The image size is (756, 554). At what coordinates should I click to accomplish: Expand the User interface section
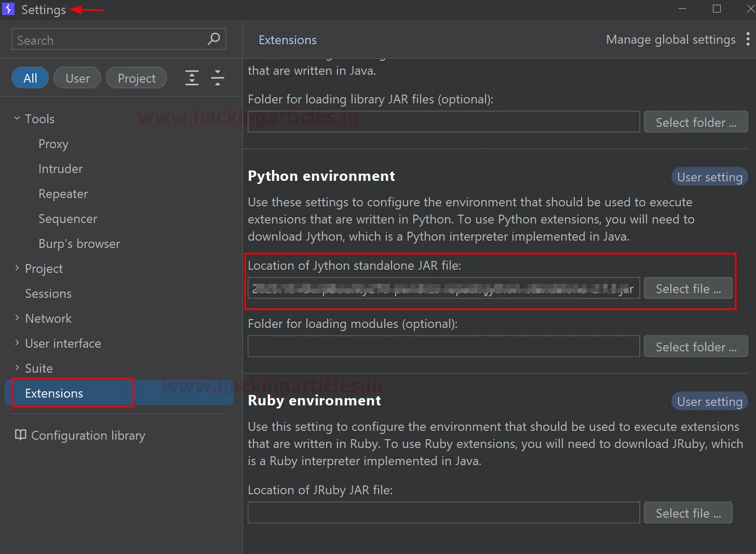pyautogui.click(x=17, y=343)
